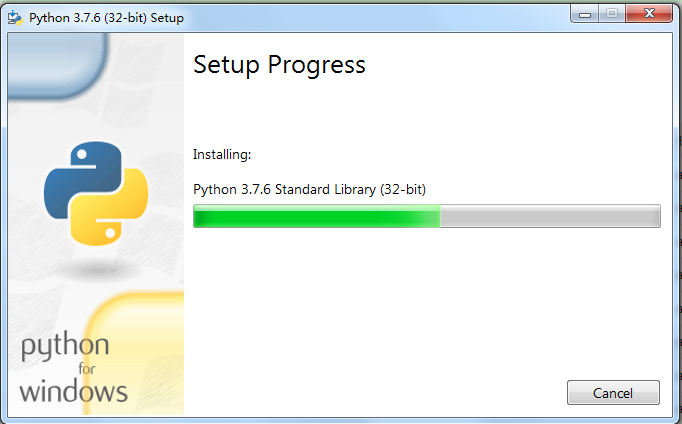
Task: Cancel the Python installation
Action: (x=613, y=393)
